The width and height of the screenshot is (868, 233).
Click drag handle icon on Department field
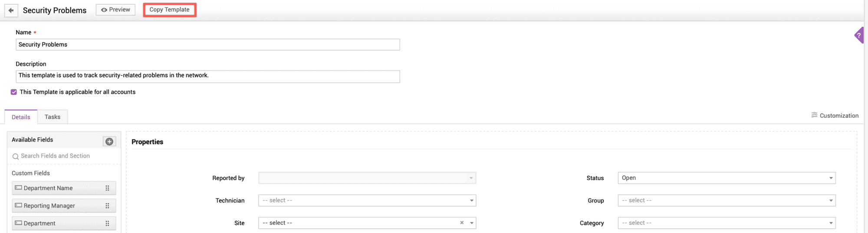(x=107, y=223)
